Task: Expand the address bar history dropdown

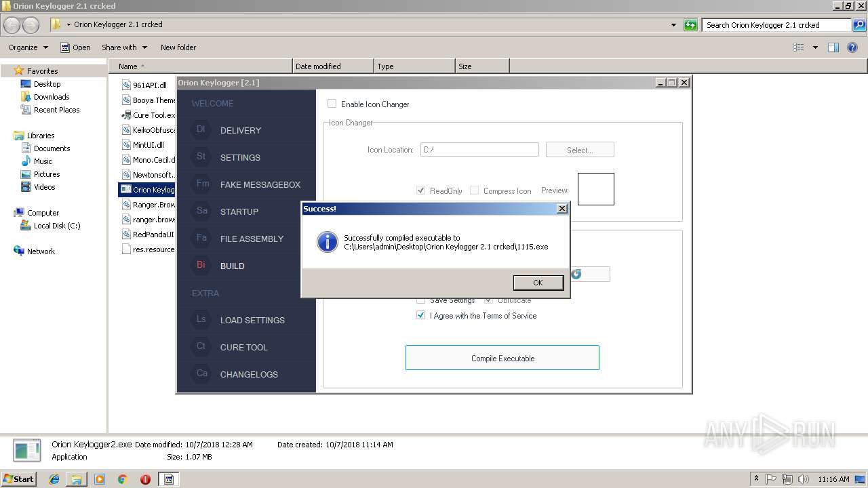Action: 673,25
